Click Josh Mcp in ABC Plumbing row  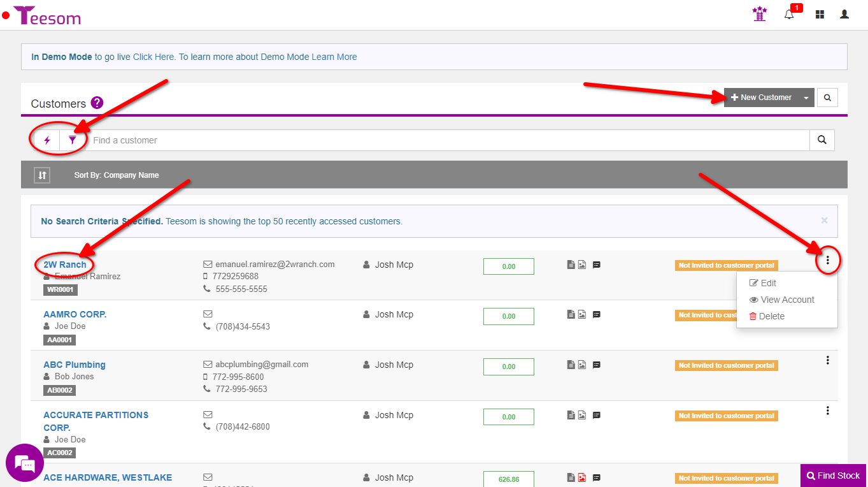coord(394,365)
